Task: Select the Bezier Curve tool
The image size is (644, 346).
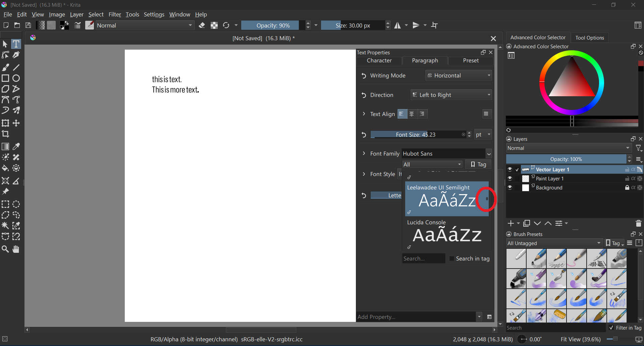Action: 5,100
